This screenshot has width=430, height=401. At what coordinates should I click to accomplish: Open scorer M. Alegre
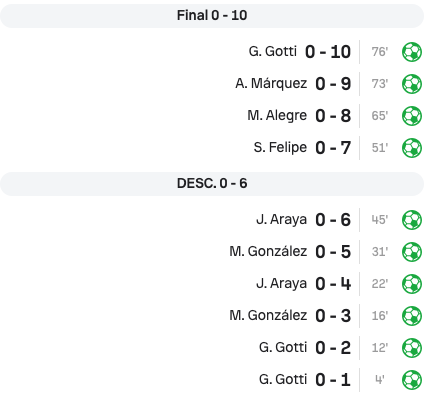coord(277,115)
